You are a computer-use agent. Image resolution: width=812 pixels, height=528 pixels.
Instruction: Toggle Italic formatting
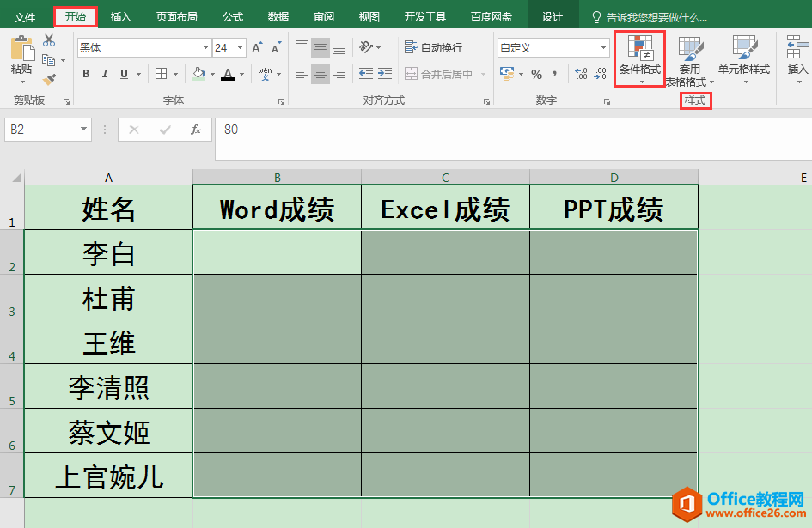point(105,74)
